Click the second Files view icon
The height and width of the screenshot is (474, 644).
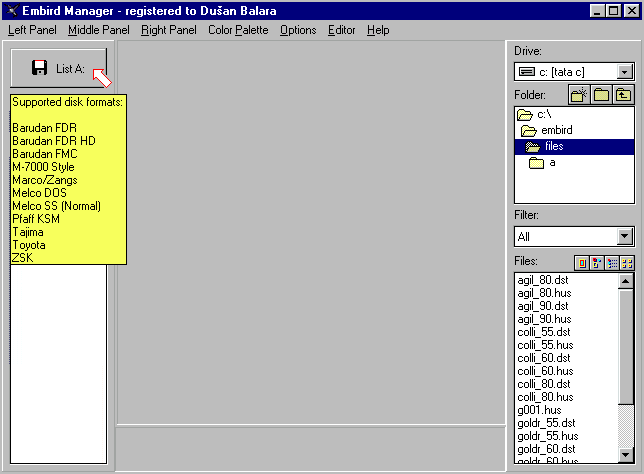tap(596, 263)
